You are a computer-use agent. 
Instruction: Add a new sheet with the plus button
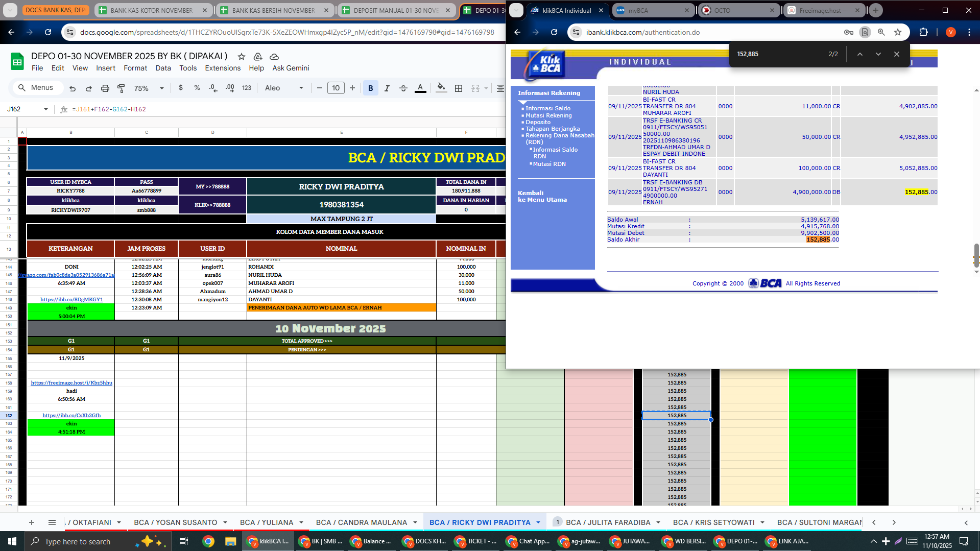point(32,522)
